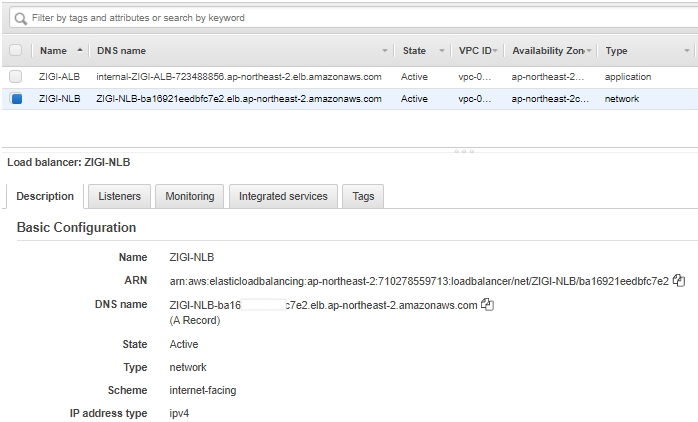Image resolution: width=698 pixels, height=422 pixels.
Task: Click the DNS name column header
Action: [x=121, y=51]
